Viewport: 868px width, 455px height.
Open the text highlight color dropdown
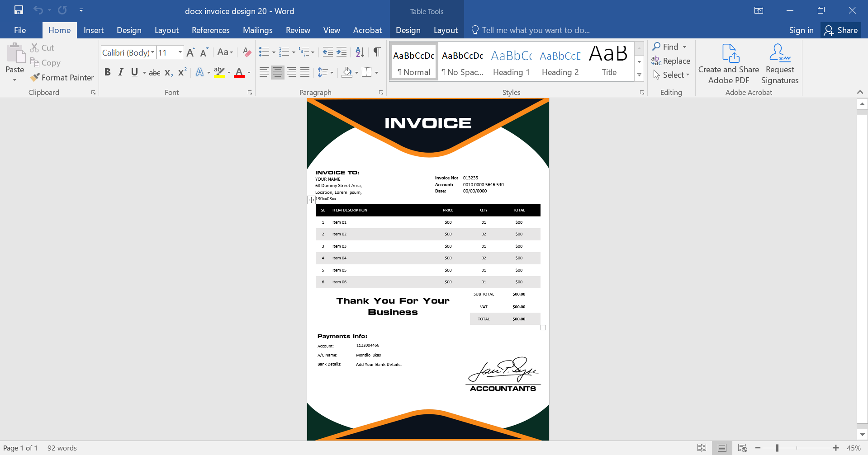228,72
